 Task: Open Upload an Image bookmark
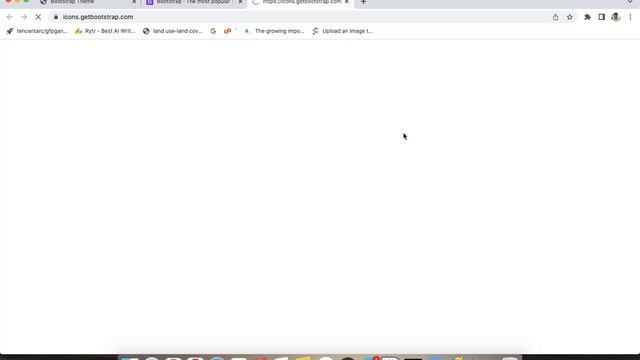342,31
